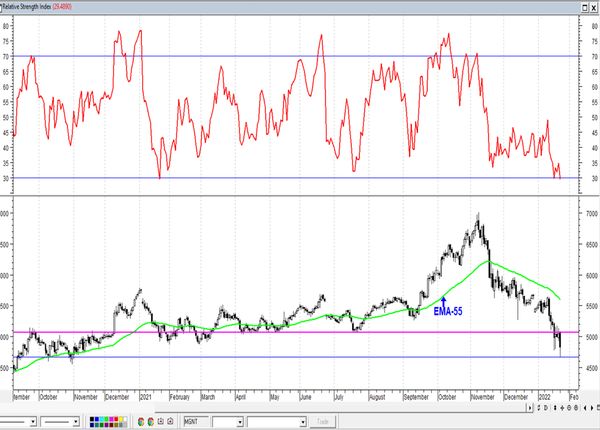600x430 pixels.
Task: Select the EMA-55 text label on chart
Action: pos(445,312)
